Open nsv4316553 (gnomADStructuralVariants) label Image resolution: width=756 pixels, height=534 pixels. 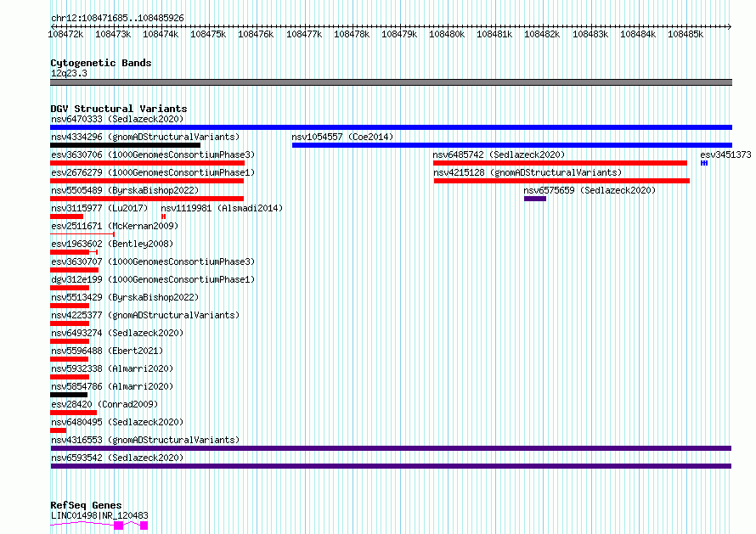coord(145,440)
